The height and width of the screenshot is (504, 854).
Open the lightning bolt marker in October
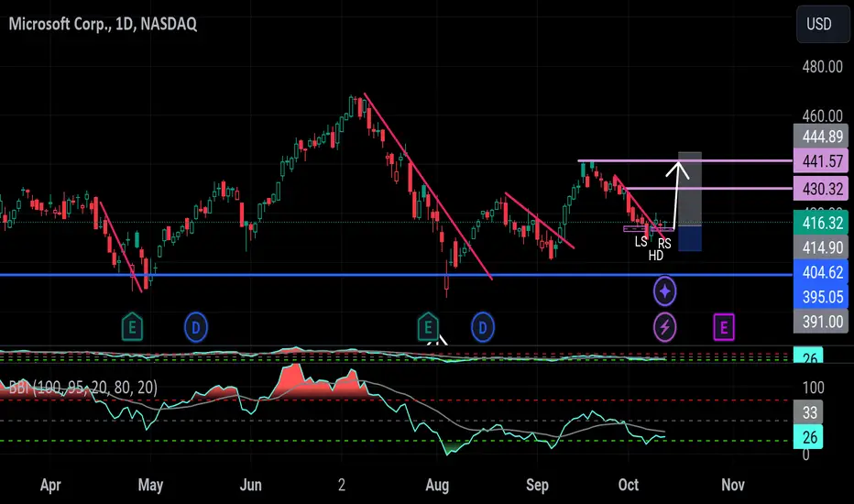click(x=664, y=327)
